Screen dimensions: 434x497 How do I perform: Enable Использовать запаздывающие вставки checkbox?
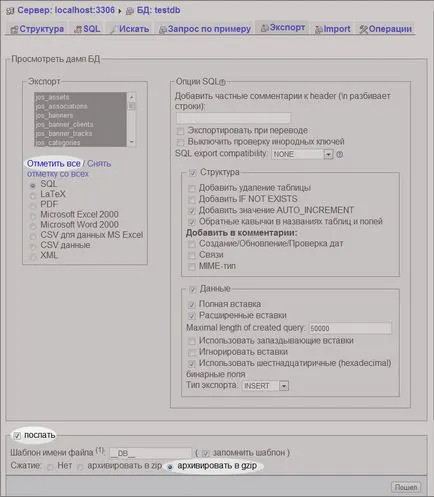pyautogui.click(x=192, y=341)
